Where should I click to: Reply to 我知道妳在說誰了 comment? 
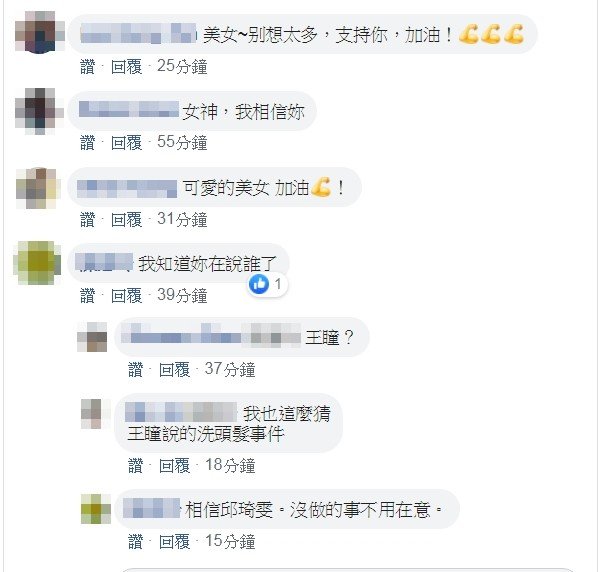coord(127,295)
